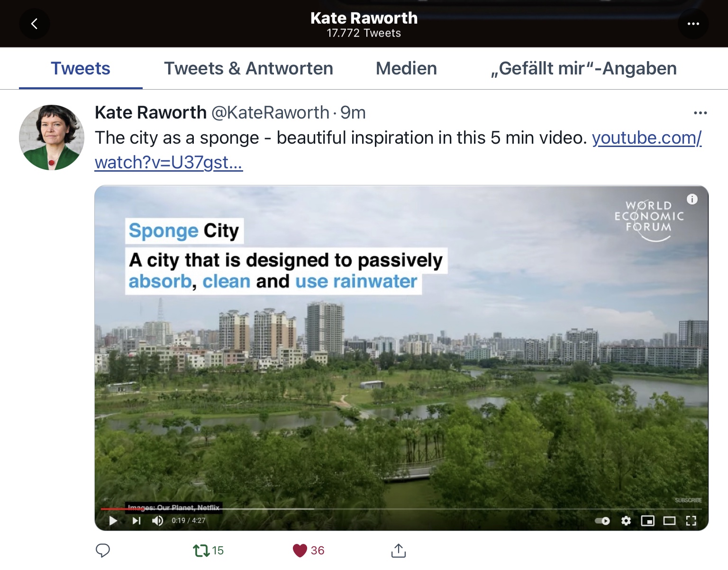This screenshot has width=728, height=570.
Task: Switch to theater mode view
Action: coord(669,521)
